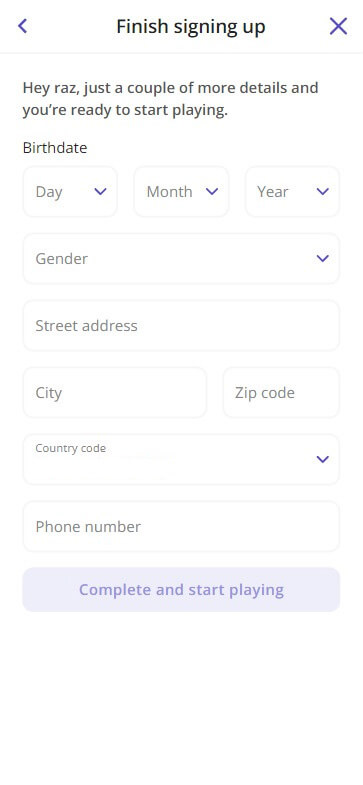Click the chevron in the Month field

tap(212, 192)
